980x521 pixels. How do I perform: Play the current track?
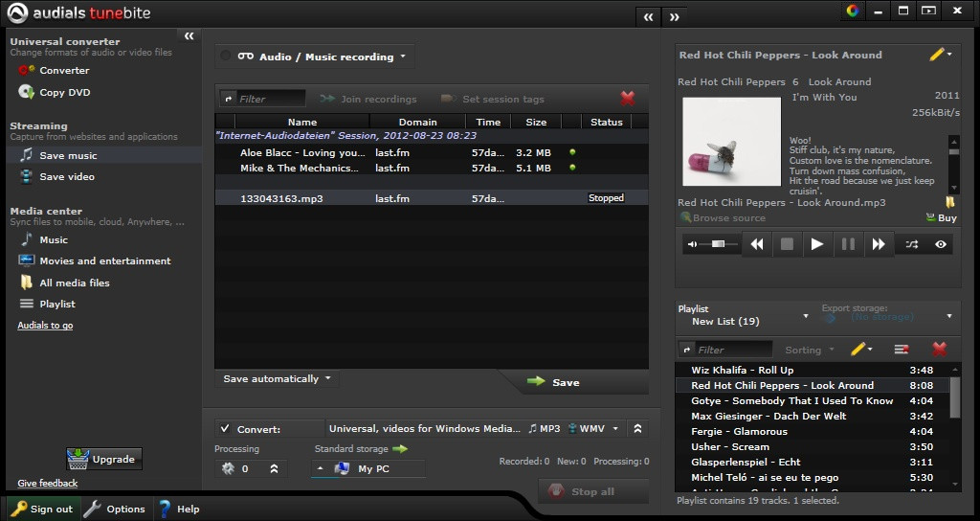(x=817, y=244)
